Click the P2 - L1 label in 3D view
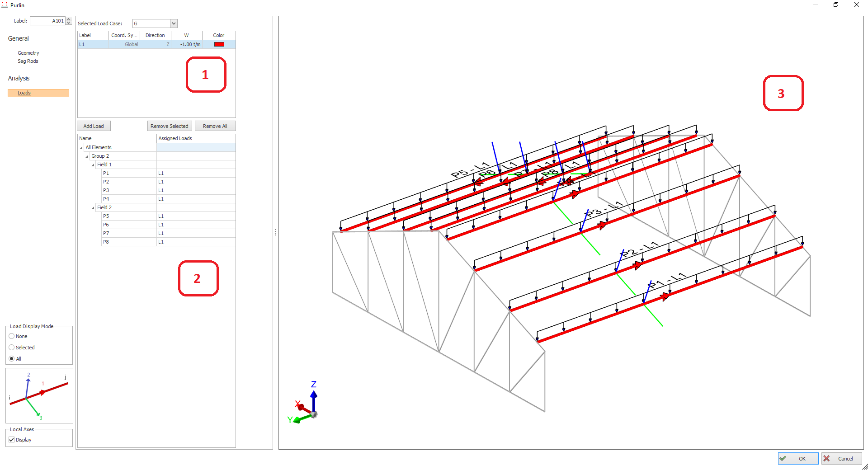 click(x=639, y=249)
